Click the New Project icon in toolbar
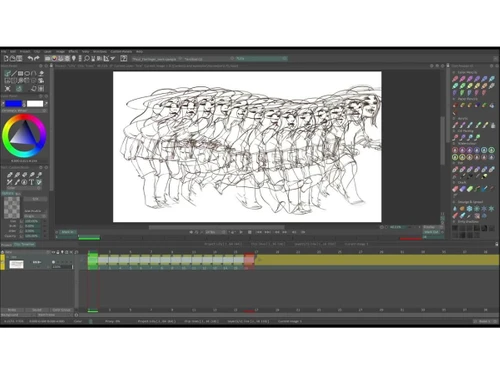 tap(6, 59)
